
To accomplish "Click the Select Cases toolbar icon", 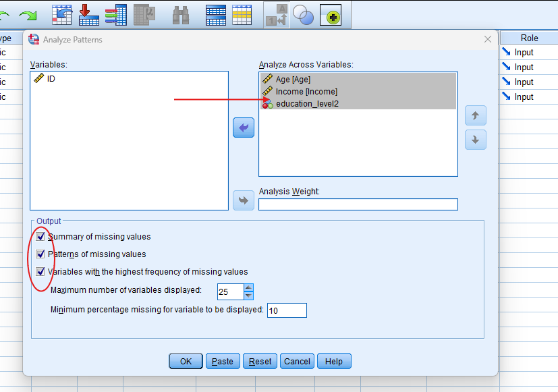I will click(x=242, y=14).
